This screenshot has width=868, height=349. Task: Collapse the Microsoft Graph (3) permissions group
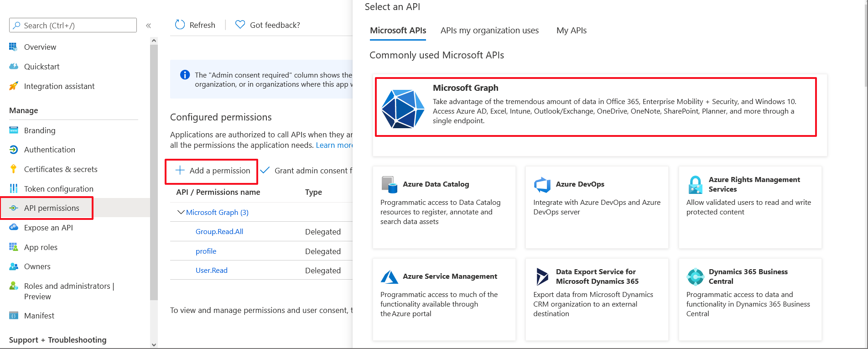click(181, 212)
